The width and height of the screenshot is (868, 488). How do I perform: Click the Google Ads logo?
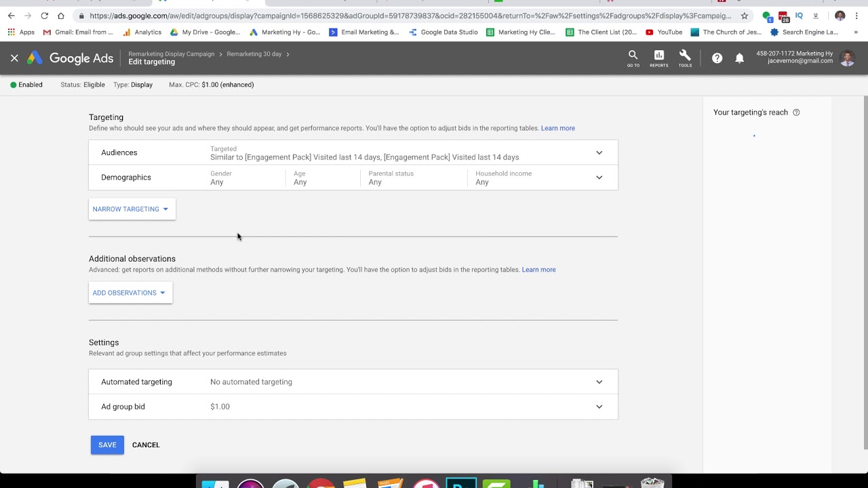click(x=71, y=58)
